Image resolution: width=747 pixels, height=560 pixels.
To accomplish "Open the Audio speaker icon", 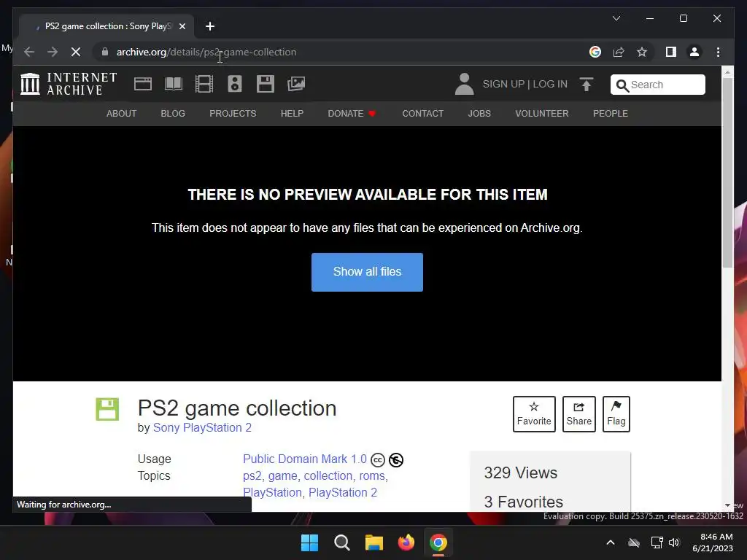I will pos(234,85).
